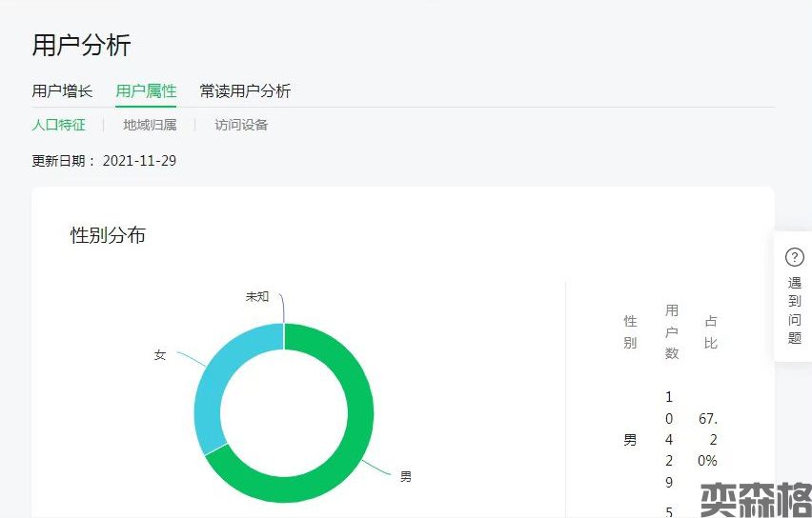The width and height of the screenshot is (812, 518).
Task: Click the 用户数 column header
Action: coord(672,331)
